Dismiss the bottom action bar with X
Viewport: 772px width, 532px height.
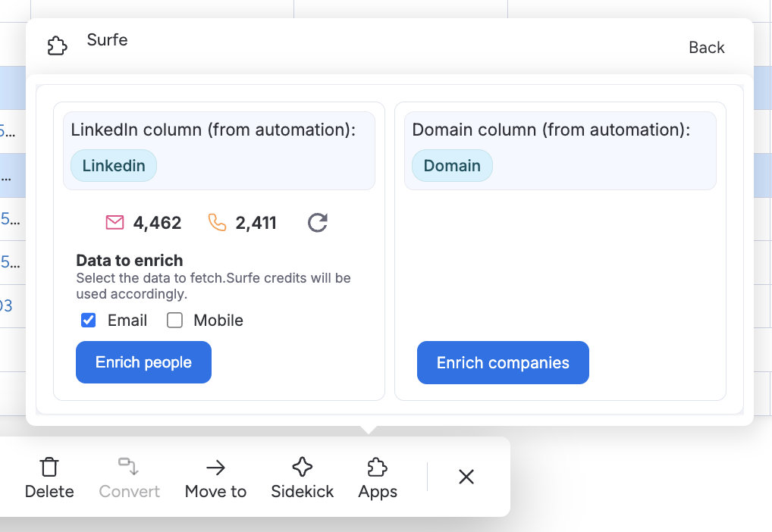[x=466, y=477]
